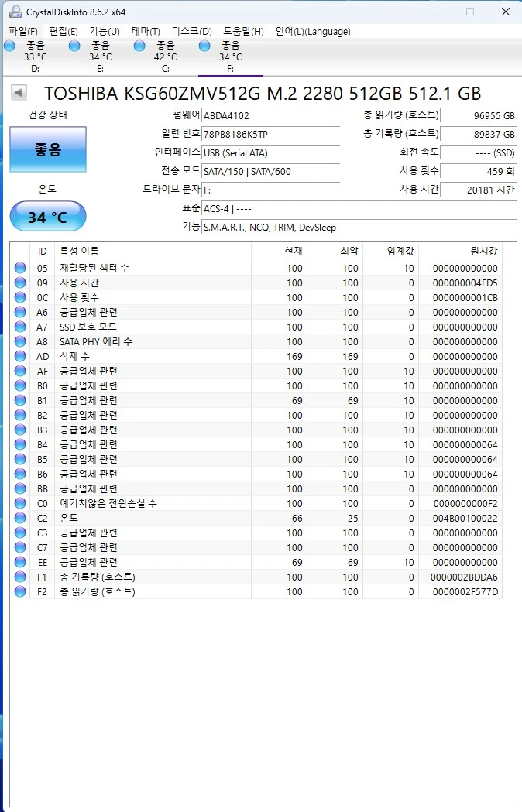Screen dimensions: 522x812
Task: Open the 디스크(D) menu
Action: click(192, 32)
